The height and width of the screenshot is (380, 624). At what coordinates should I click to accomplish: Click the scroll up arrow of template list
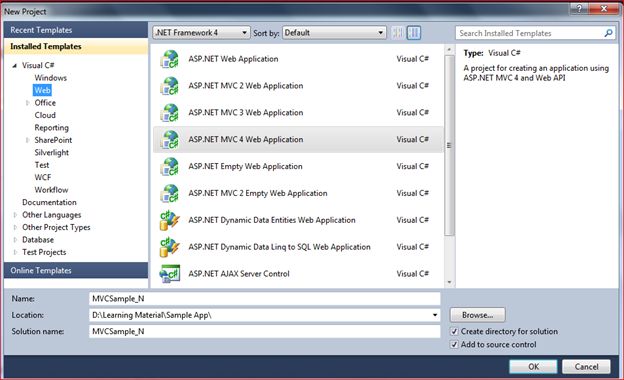449,50
